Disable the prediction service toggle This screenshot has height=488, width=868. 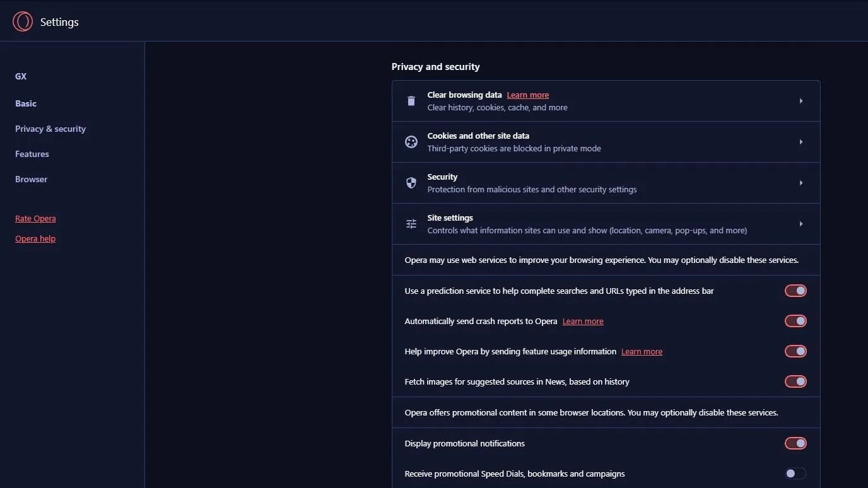click(795, 291)
